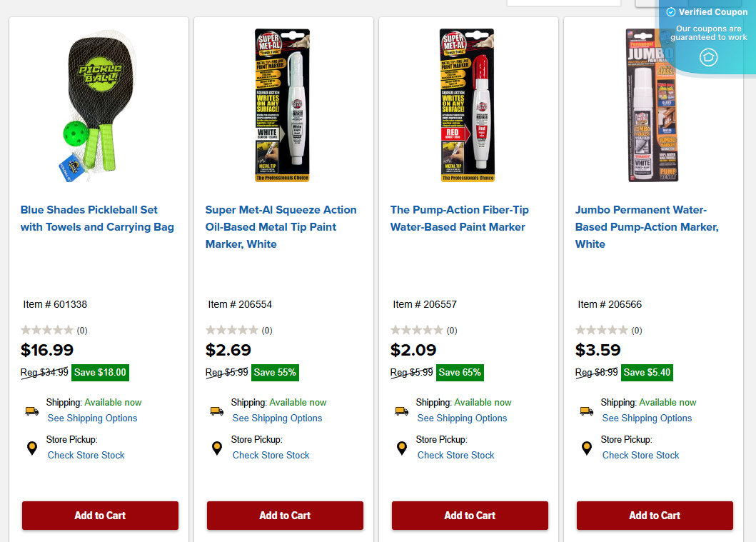The height and width of the screenshot is (542, 756).
Task: Rate the Pickleball Set by clicking its stars
Action: click(x=46, y=330)
